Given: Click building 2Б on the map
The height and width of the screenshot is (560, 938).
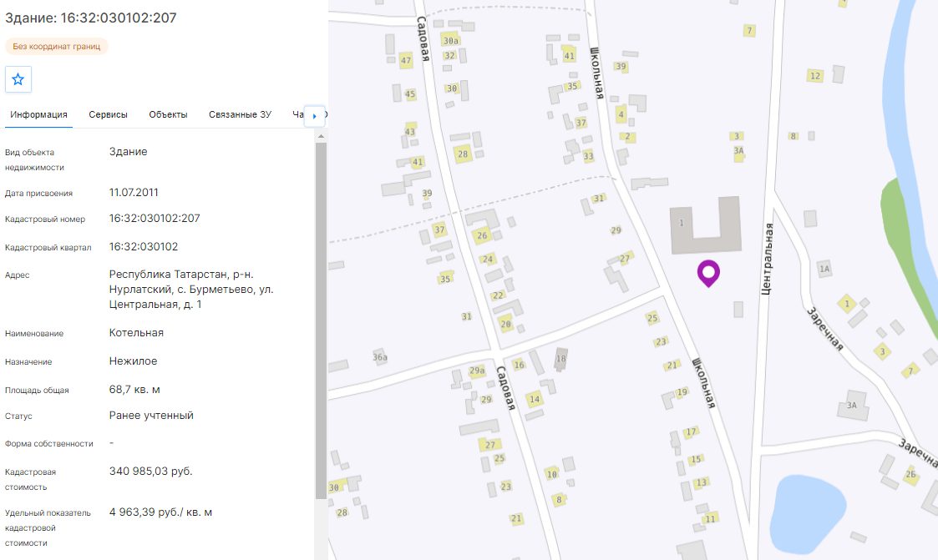Looking at the screenshot, I should (910, 475).
